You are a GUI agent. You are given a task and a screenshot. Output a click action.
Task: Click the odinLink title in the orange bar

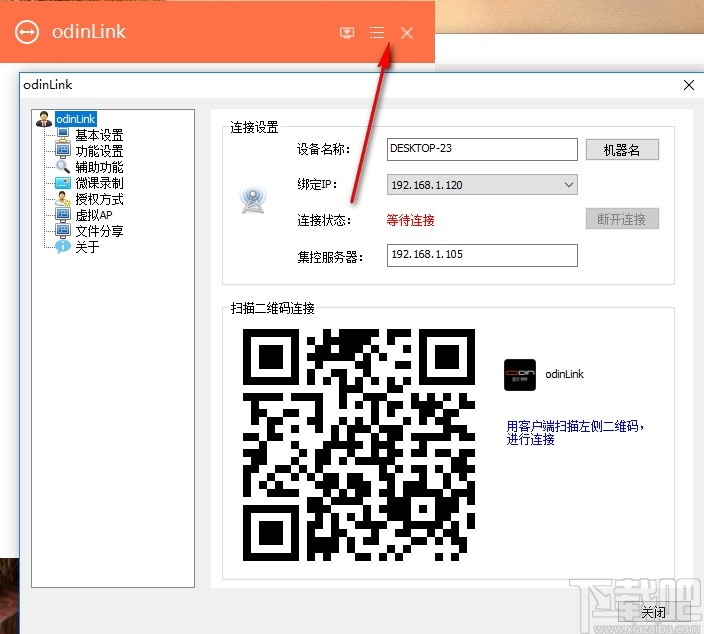click(x=89, y=31)
